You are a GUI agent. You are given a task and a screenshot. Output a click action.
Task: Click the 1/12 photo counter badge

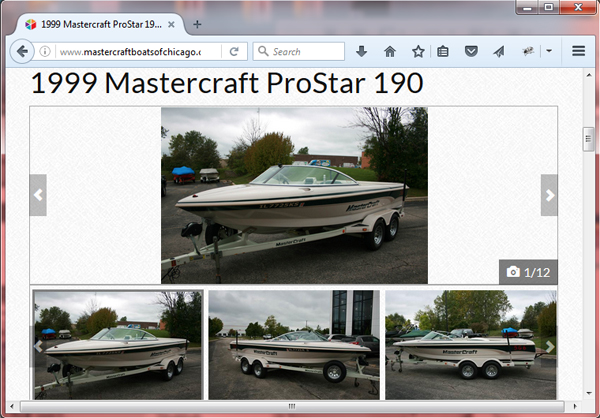click(528, 272)
